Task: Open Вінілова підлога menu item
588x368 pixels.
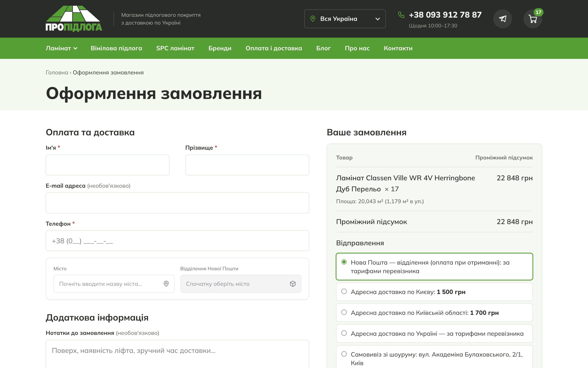Action: click(116, 48)
